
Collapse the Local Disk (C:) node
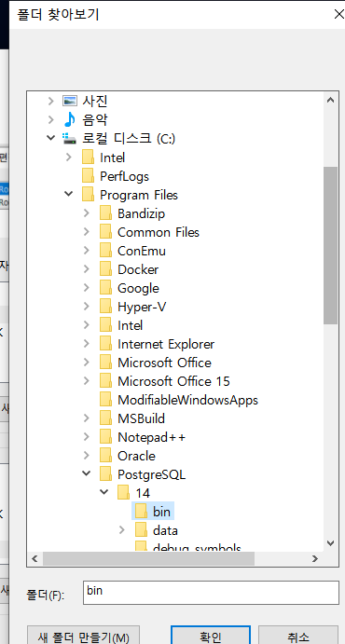click(x=50, y=138)
